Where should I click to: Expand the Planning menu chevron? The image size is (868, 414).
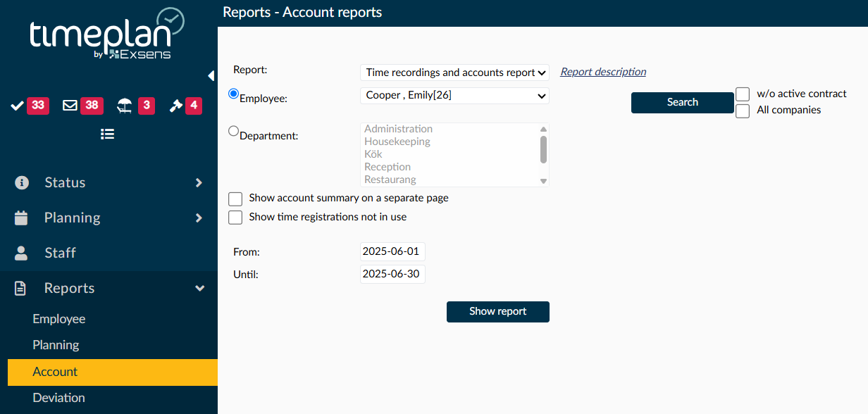click(199, 218)
